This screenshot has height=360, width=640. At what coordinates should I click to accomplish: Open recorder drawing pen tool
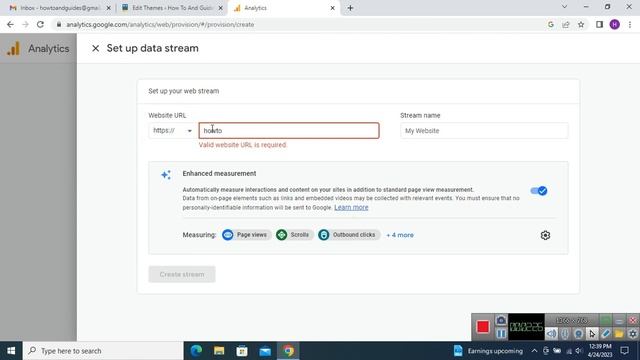click(606, 333)
